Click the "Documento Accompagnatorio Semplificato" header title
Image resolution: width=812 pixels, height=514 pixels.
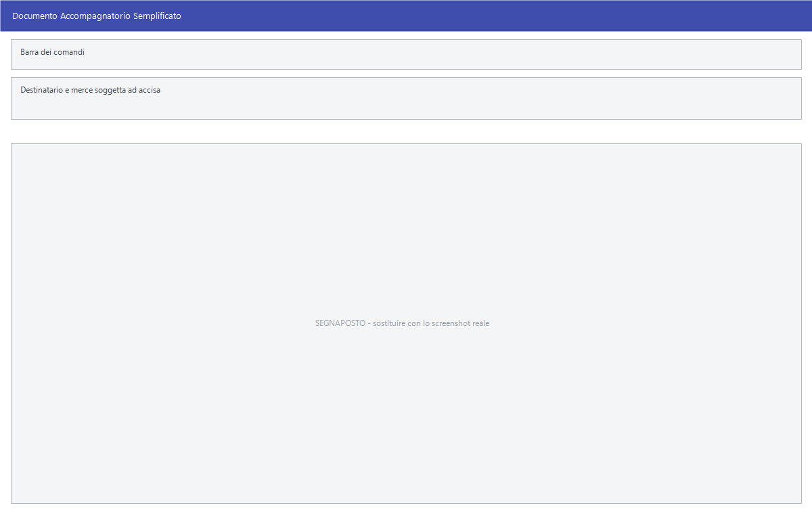[97, 16]
